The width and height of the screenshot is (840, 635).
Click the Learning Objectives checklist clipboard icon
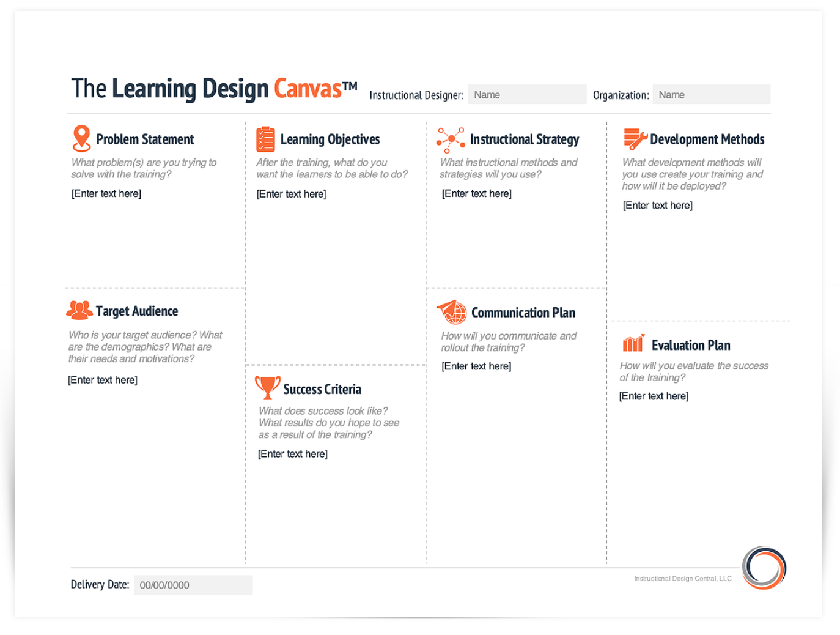coord(265,139)
